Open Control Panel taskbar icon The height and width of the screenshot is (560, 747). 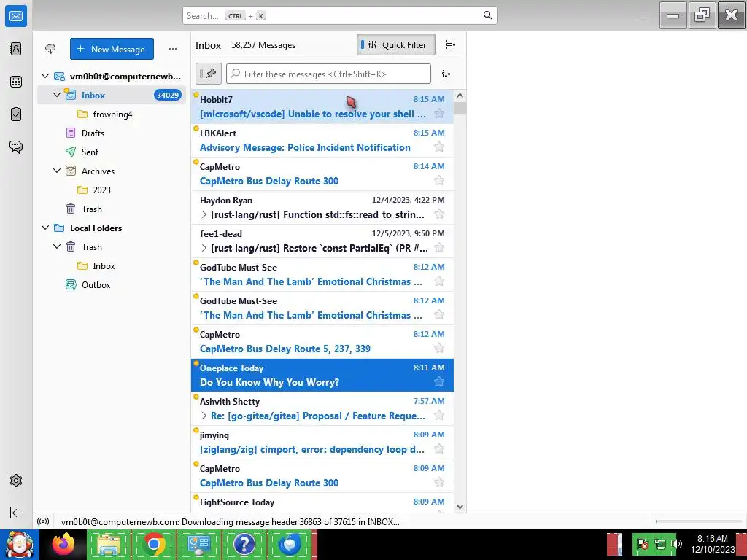[198, 544]
